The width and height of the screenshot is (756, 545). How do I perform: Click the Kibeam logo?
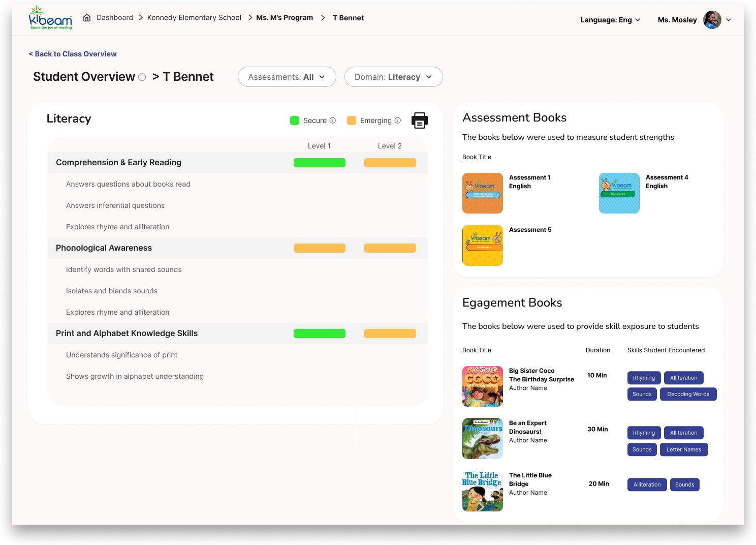coord(50,18)
